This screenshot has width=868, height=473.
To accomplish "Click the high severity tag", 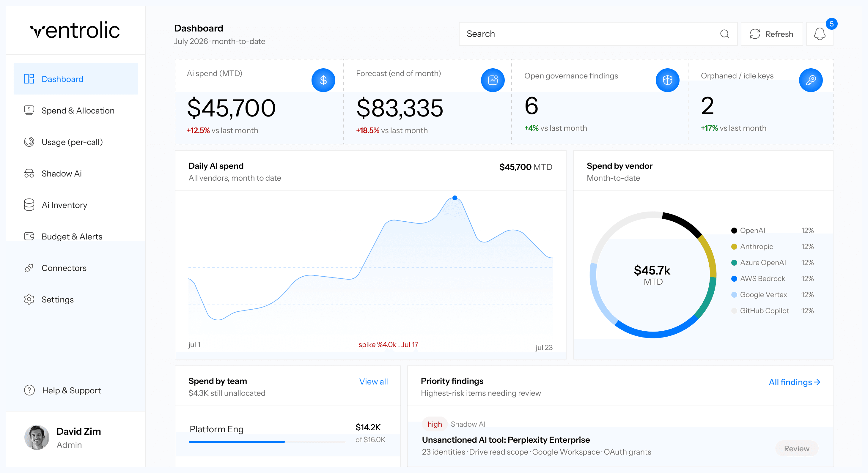I will pos(434,424).
